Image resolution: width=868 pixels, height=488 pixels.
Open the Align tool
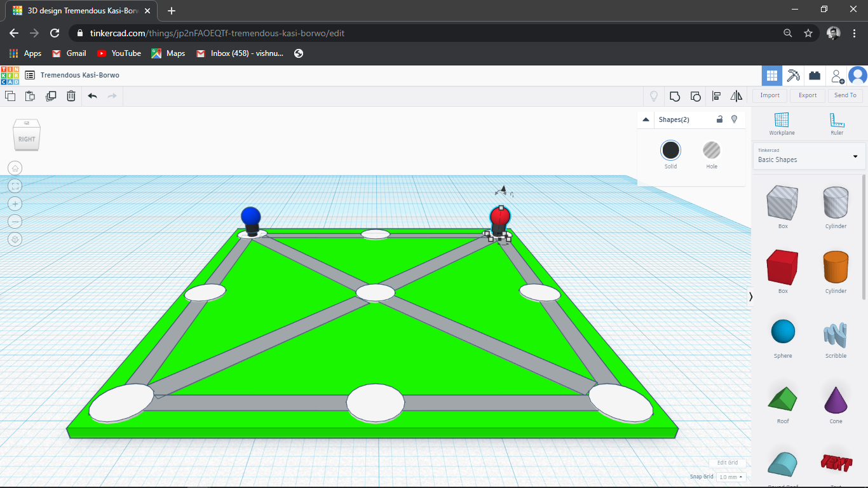(x=716, y=96)
